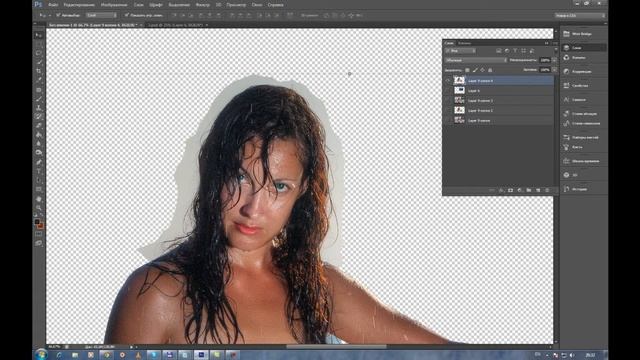The height and width of the screenshot is (360, 640).
Task: Delete layer using the trash icon
Action: pos(547,190)
